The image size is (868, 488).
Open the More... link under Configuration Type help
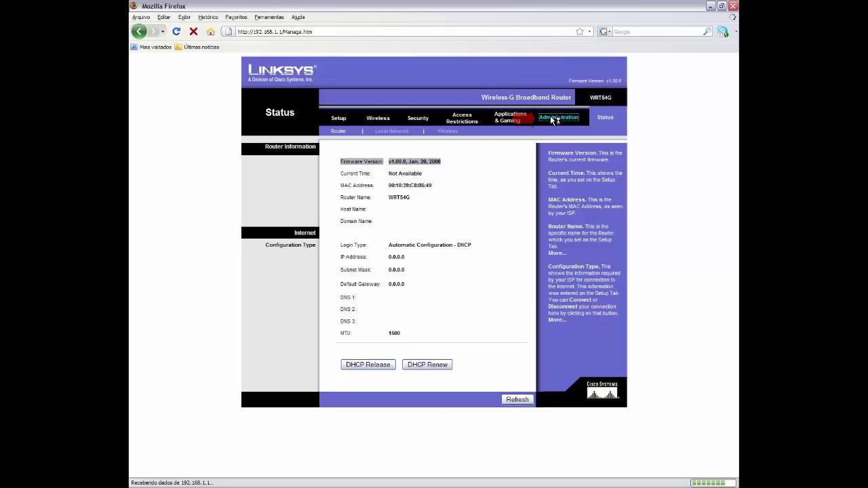tap(557, 320)
